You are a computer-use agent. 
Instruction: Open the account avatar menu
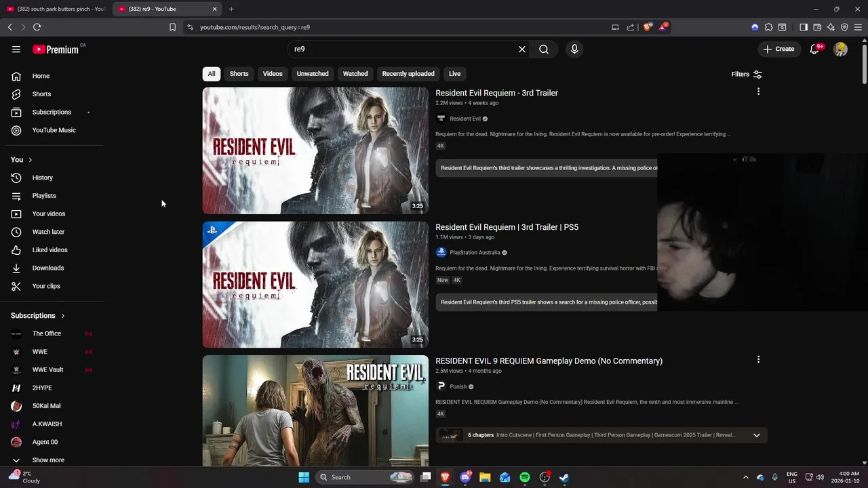[840, 49]
